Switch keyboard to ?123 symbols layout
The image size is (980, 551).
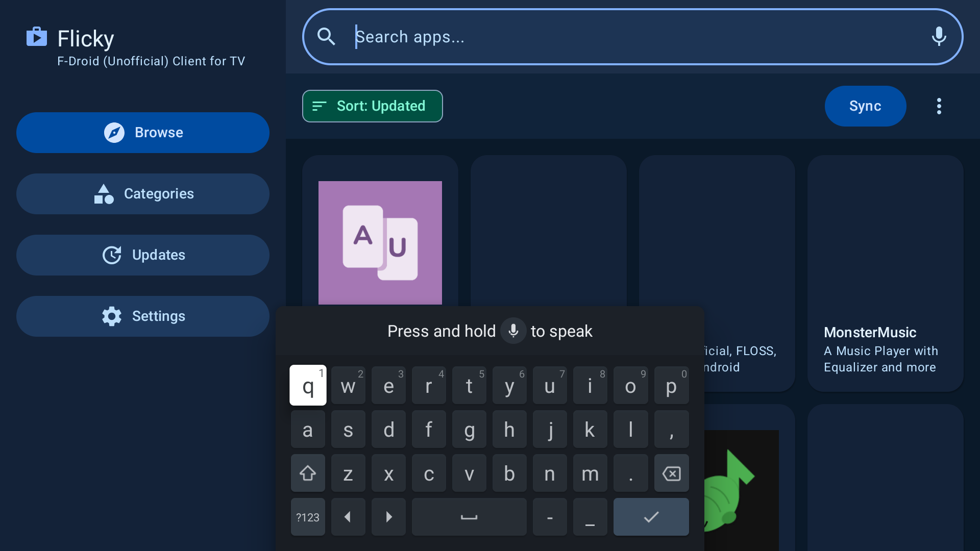click(x=308, y=517)
